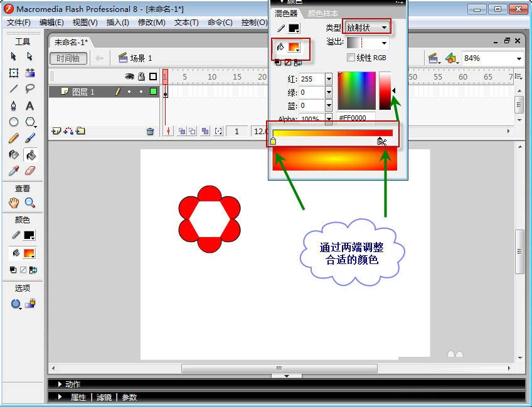Viewport: 532px width, 407px height.
Task: Click the Insert Layer Folder icon
Action: click(81, 131)
